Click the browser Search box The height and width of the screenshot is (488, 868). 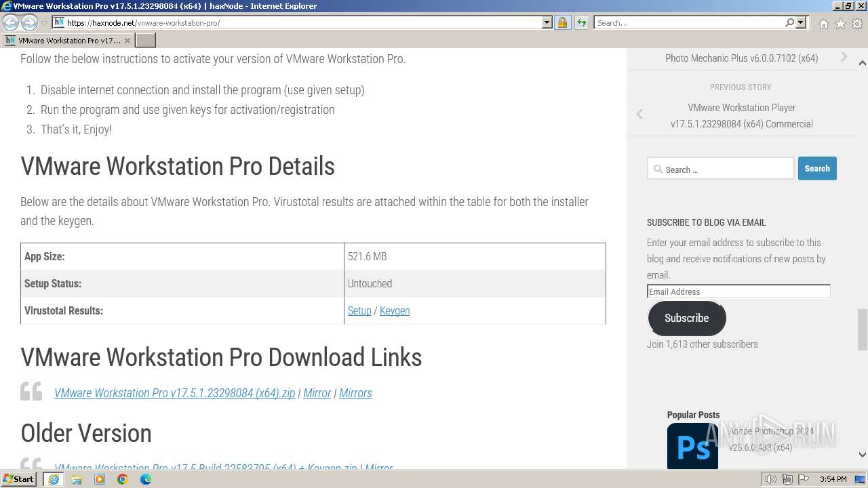pos(690,22)
